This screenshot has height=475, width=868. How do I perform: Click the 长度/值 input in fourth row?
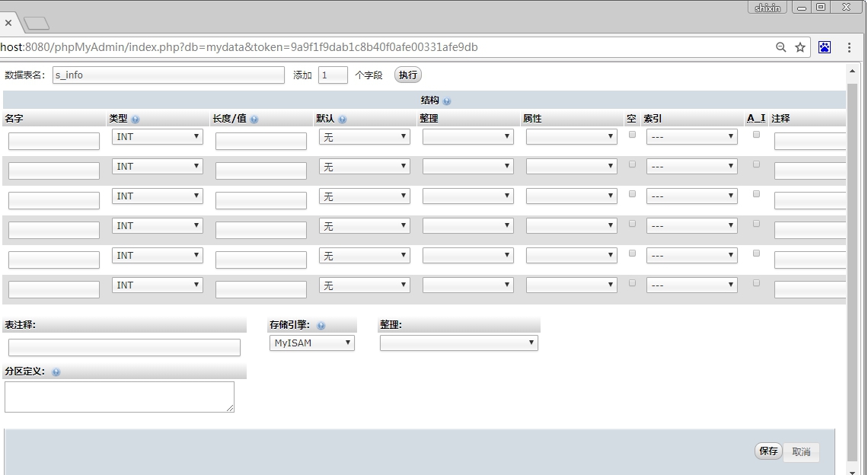[x=260, y=231]
